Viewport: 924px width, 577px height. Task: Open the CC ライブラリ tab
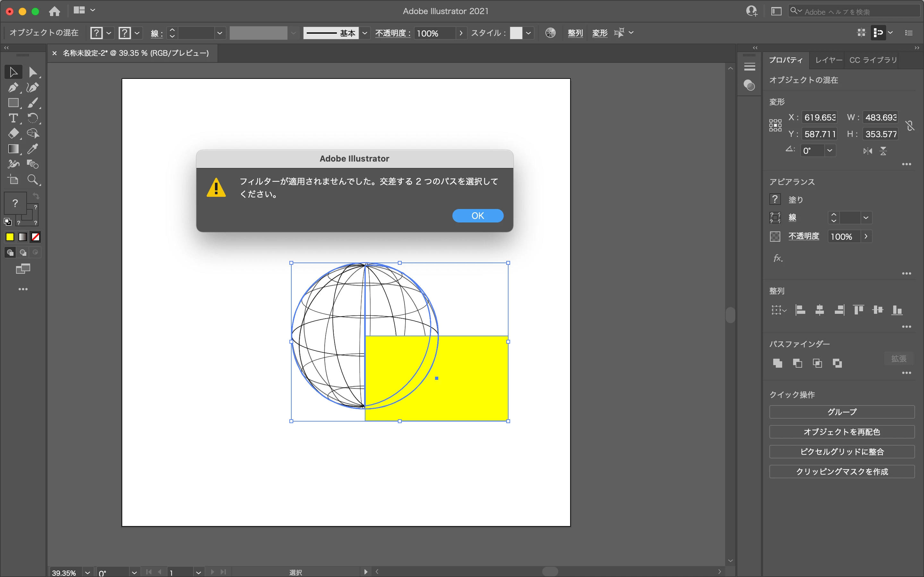pos(873,60)
